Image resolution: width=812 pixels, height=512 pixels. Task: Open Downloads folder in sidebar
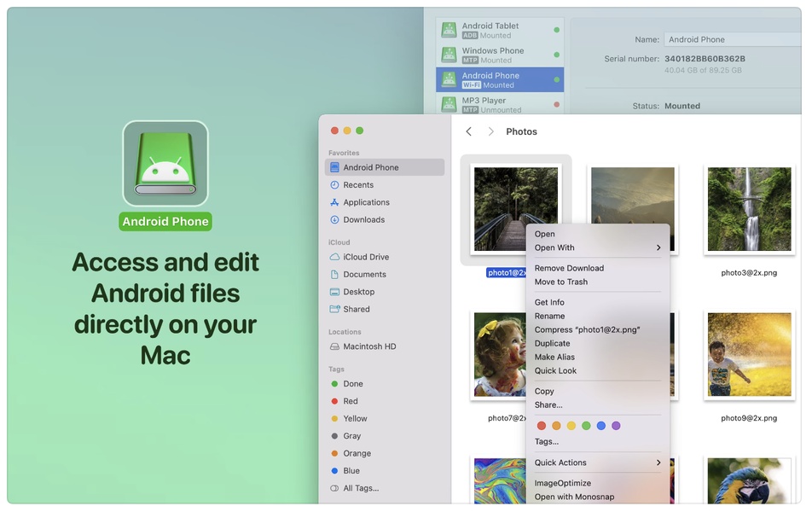click(384, 219)
